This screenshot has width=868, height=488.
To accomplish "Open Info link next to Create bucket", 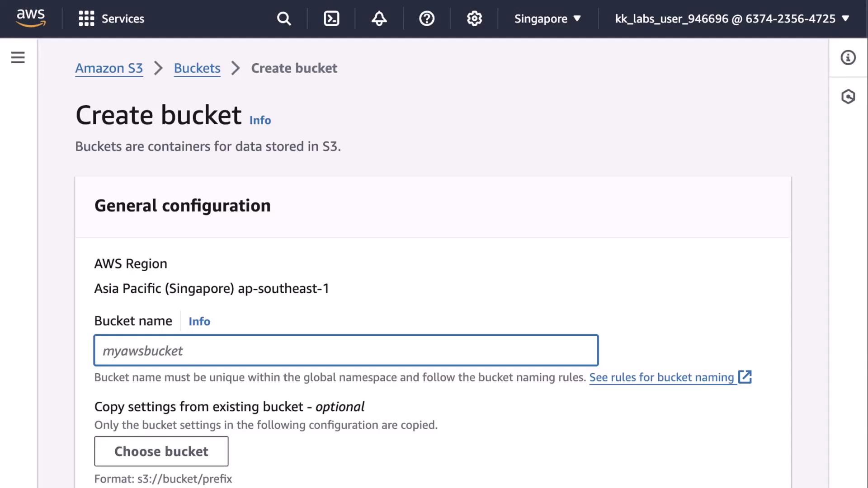I will [x=260, y=120].
